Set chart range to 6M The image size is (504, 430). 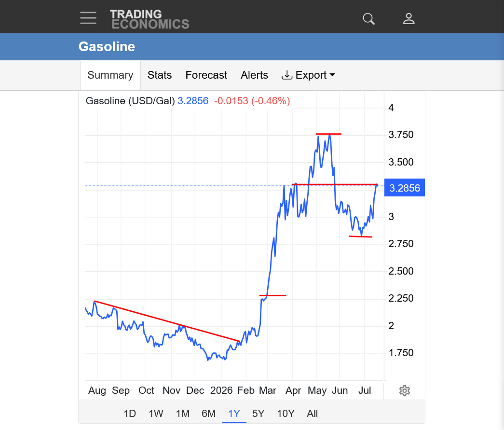tap(209, 413)
